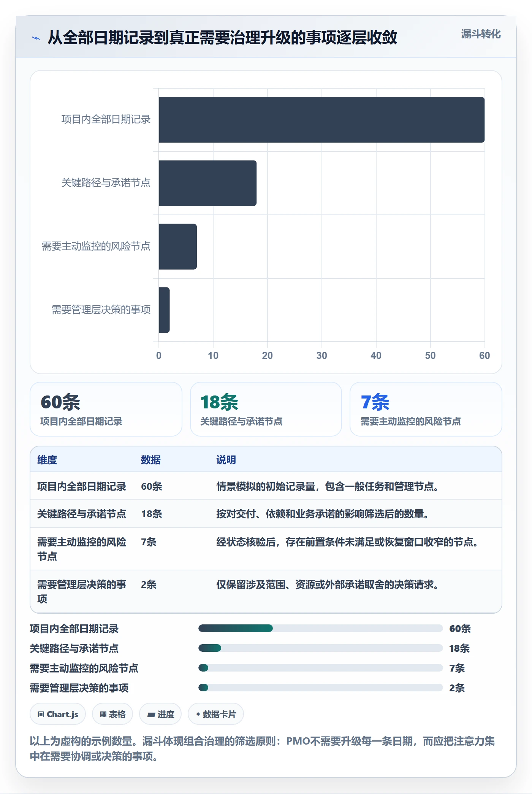The height and width of the screenshot is (794, 532).
Task: Select the 18条 cell in the table
Action: click(152, 514)
